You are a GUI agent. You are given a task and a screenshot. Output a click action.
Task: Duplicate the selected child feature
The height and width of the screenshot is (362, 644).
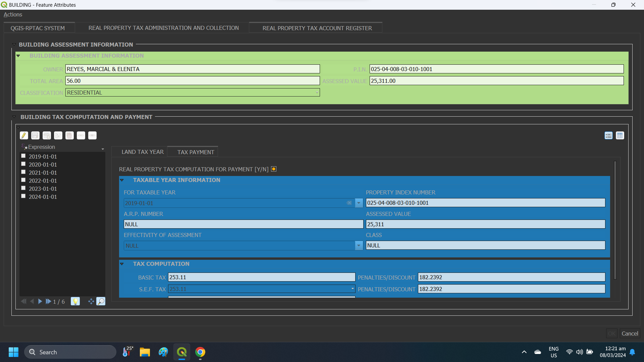[x=58, y=135]
